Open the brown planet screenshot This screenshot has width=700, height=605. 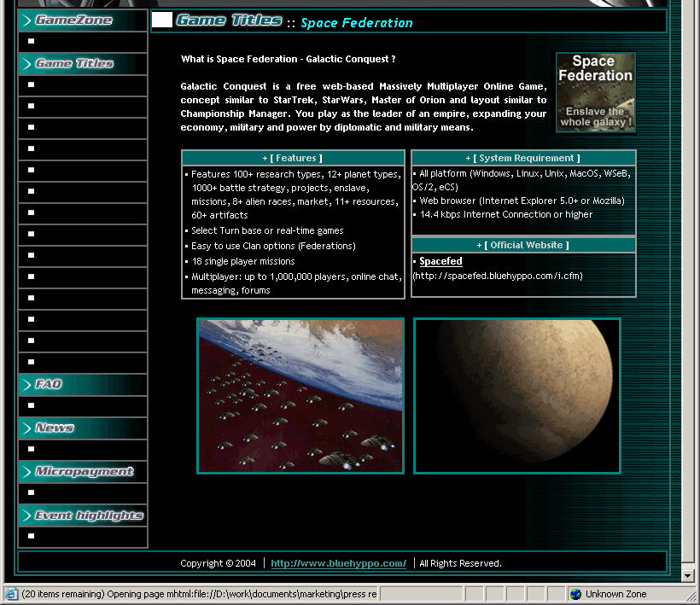coord(517,395)
